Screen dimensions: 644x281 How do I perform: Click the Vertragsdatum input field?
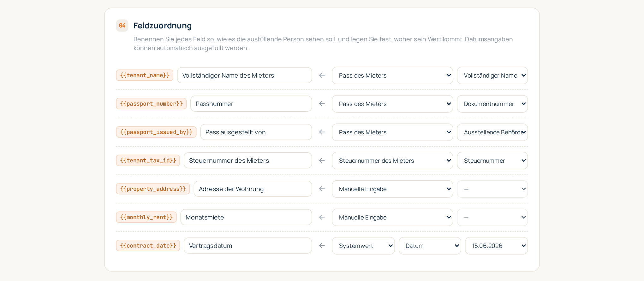pyautogui.click(x=248, y=246)
